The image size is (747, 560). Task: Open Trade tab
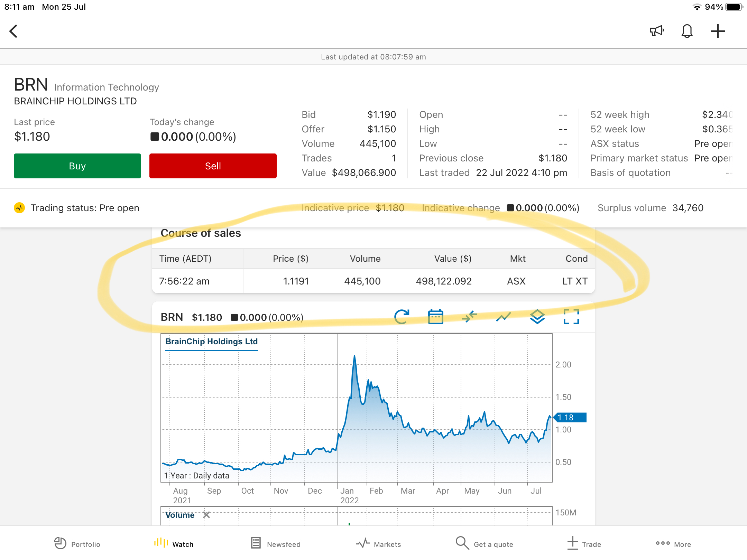click(x=584, y=543)
